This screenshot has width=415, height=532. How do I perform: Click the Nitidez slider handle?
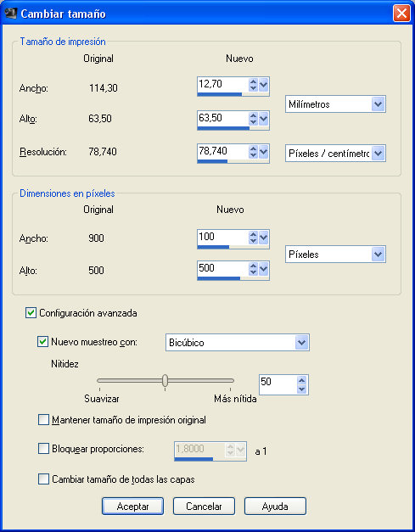tap(165, 381)
